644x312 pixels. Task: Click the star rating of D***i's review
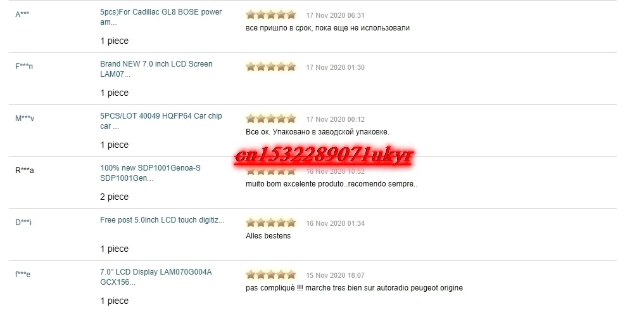coord(270,223)
